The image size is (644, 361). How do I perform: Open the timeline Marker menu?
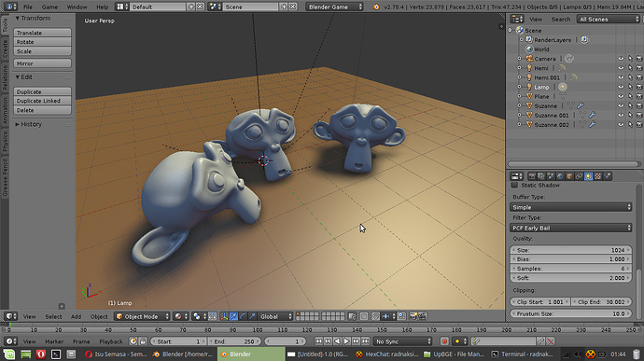[x=54, y=341]
